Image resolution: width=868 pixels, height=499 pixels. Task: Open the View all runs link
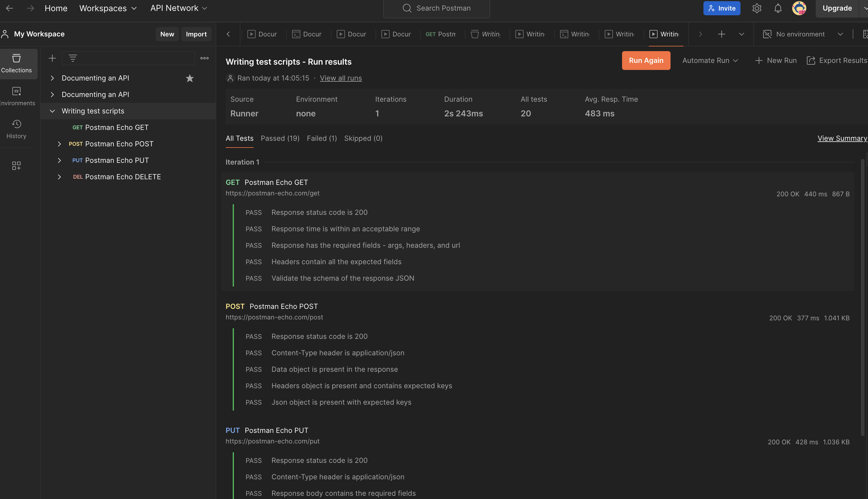tap(341, 78)
